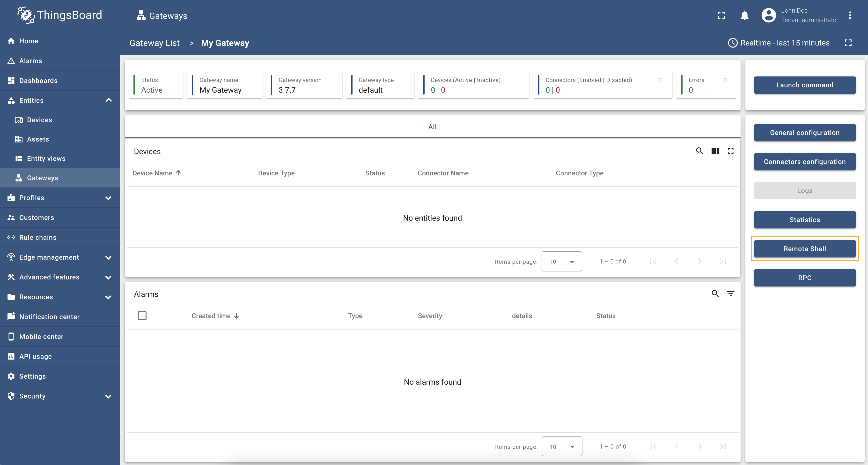
Task: Click the Remote Shell button
Action: pos(804,249)
